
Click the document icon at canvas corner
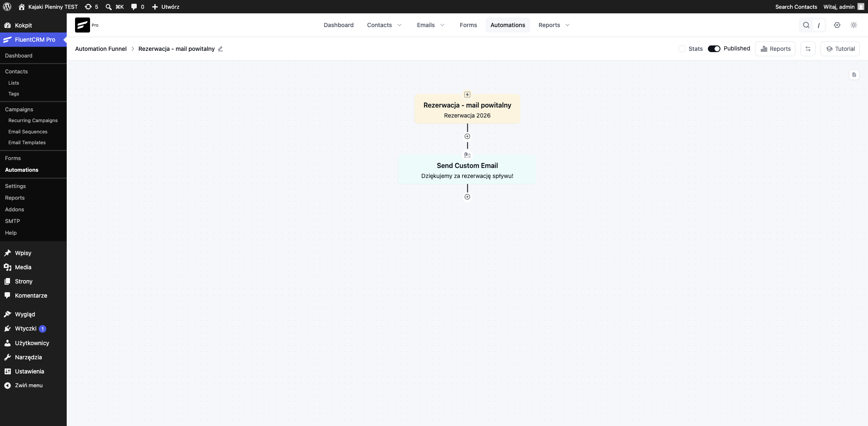tap(854, 75)
